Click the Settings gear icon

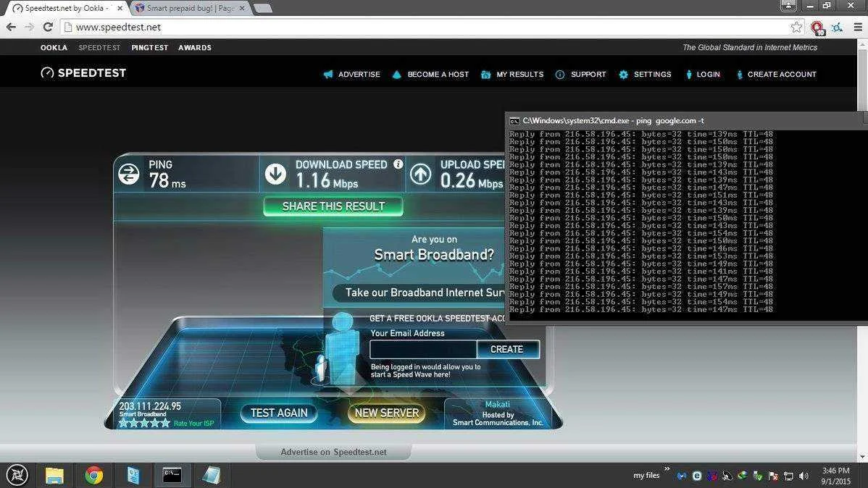(623, 75)
